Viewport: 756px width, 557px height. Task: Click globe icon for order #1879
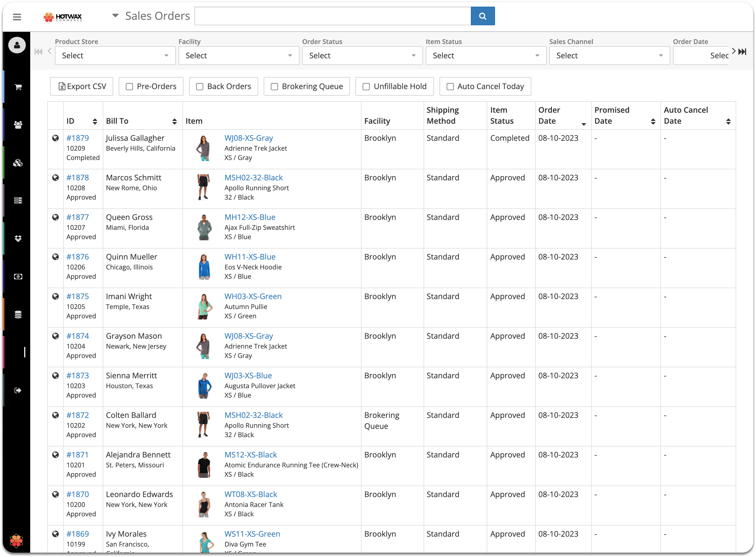point(55,138)
